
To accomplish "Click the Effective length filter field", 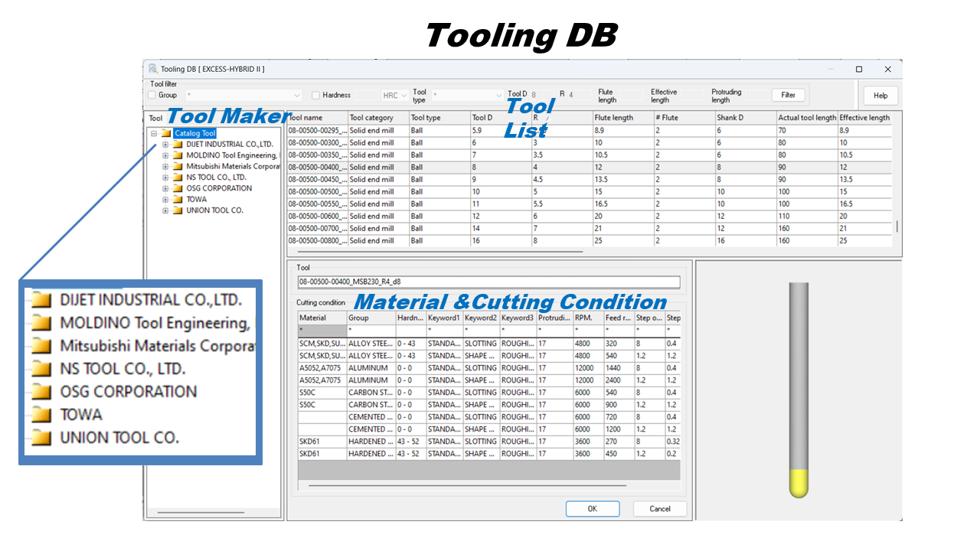I will 691,96.
